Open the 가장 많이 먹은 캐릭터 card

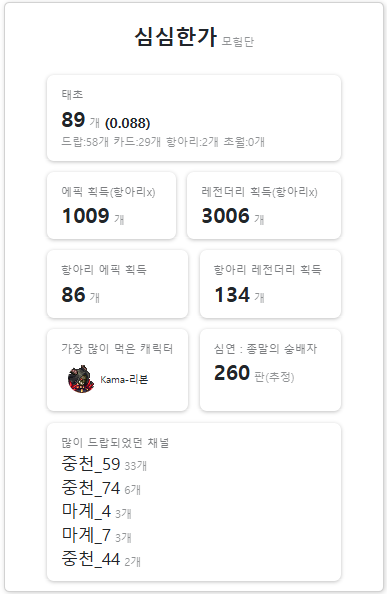[x=117, y=370]
